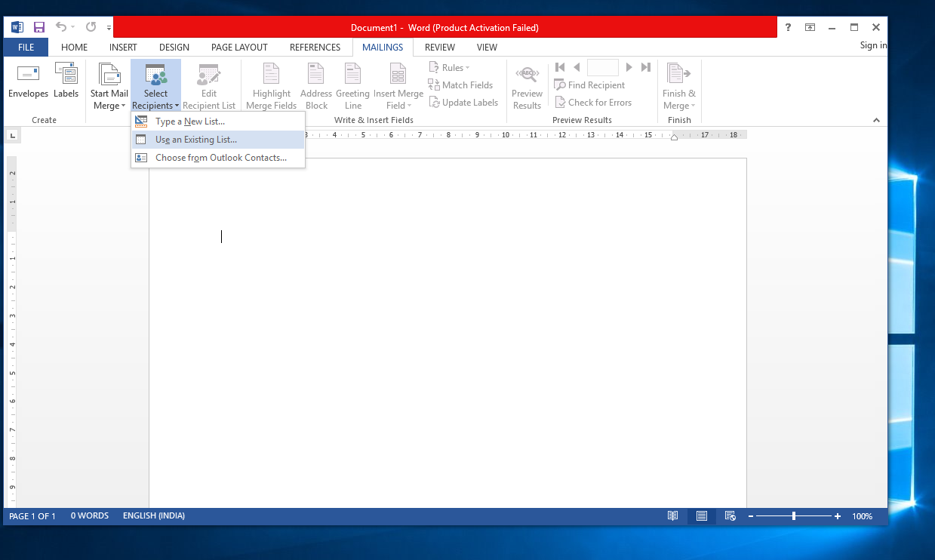Go to the previous record arrow
Viewport: 935px width, 560px height.
click(577, 67)
